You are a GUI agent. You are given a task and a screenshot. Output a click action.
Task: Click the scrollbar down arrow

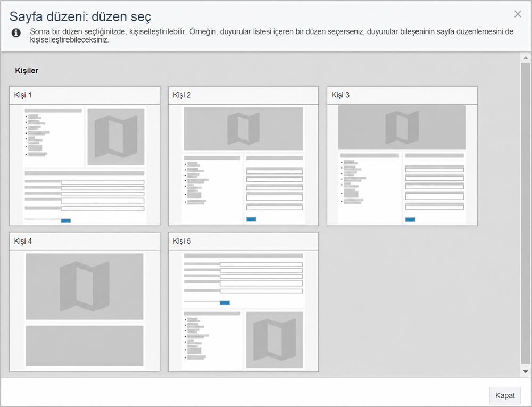[x=526, y=372]
